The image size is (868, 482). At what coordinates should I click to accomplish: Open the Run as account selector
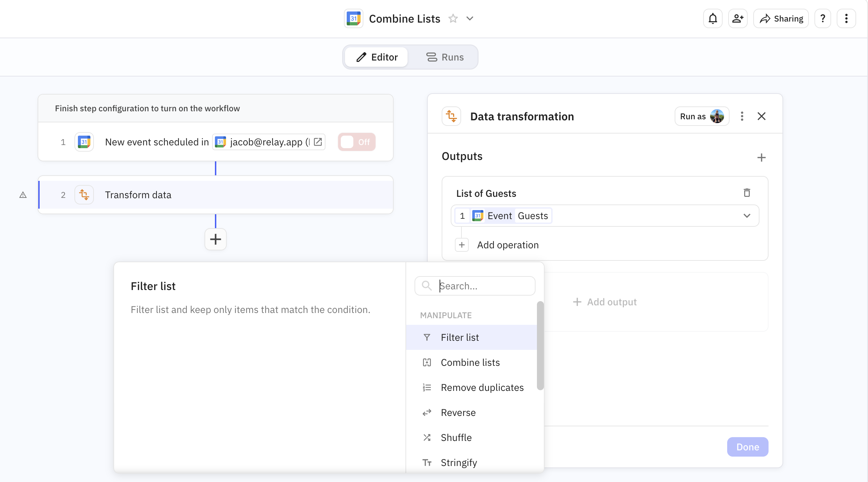[701, 116]
